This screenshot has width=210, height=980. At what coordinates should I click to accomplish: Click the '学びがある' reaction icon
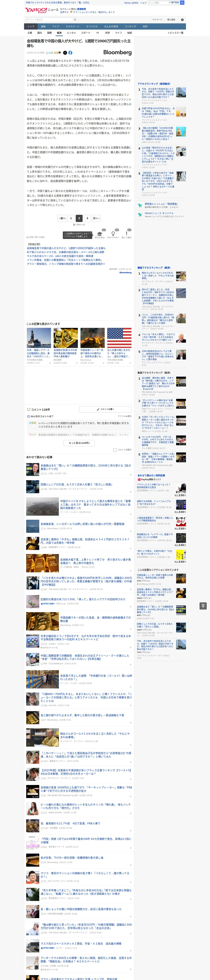(100, 234)
